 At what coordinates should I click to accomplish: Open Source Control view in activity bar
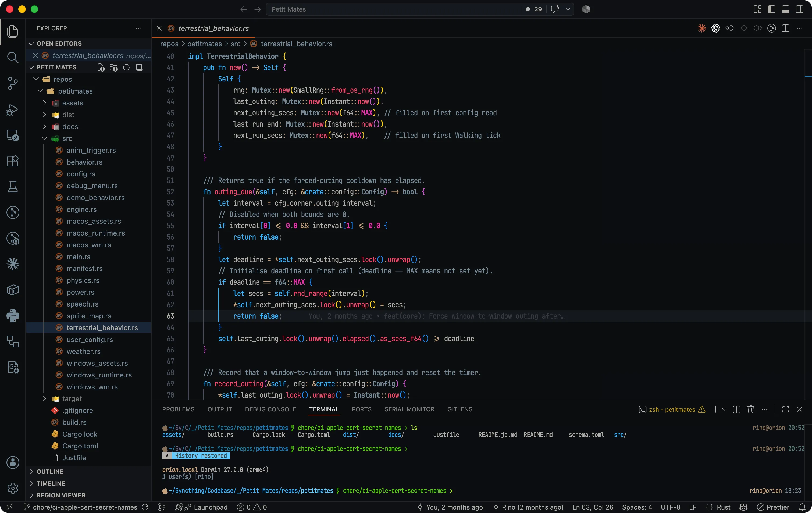[x=12, y=83]
